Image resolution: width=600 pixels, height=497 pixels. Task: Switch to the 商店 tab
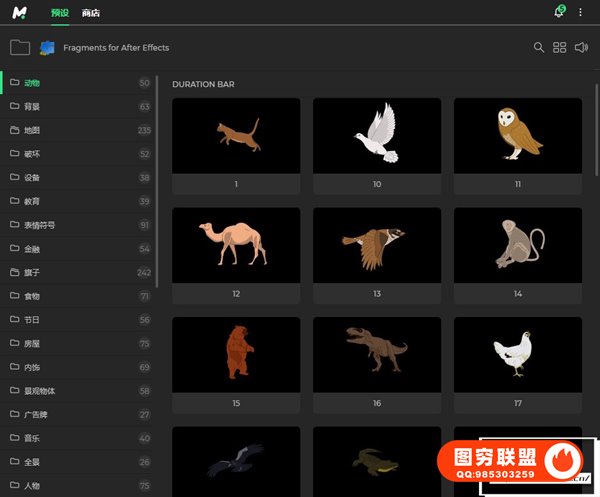click(x=91, y=12)
